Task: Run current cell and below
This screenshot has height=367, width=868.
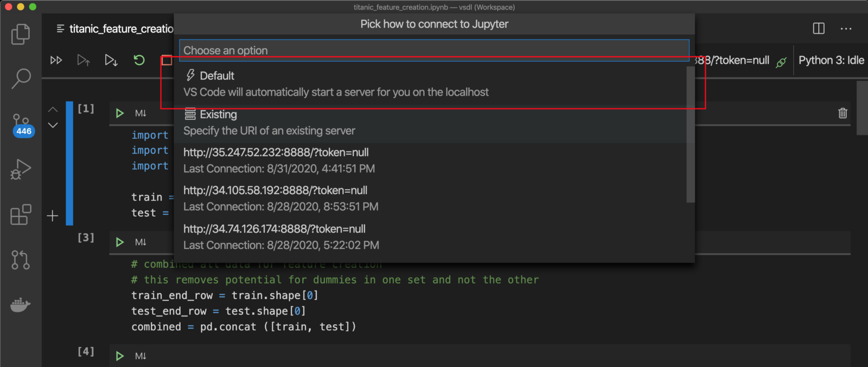Action: 111,60
